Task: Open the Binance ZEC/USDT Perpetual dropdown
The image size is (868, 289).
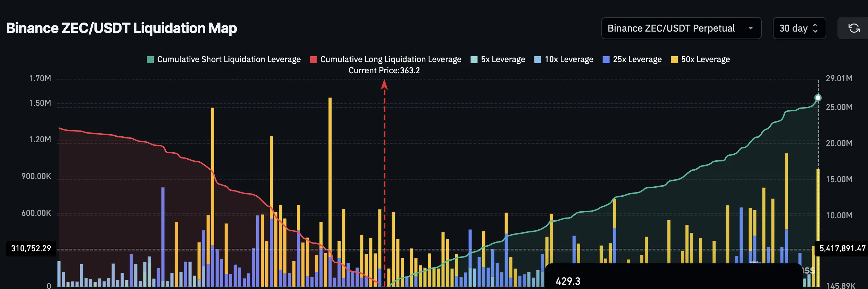Action: pyautogui.click(x=681, y=28)
